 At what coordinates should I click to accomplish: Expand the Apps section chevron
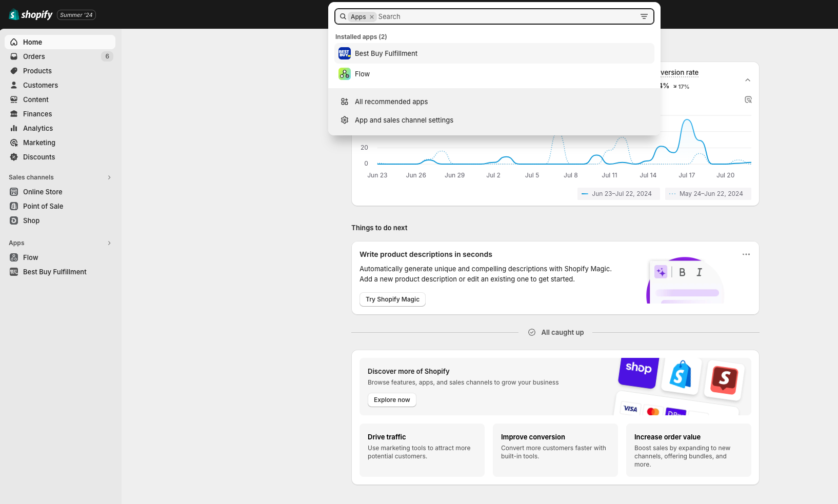coord(109,243)
